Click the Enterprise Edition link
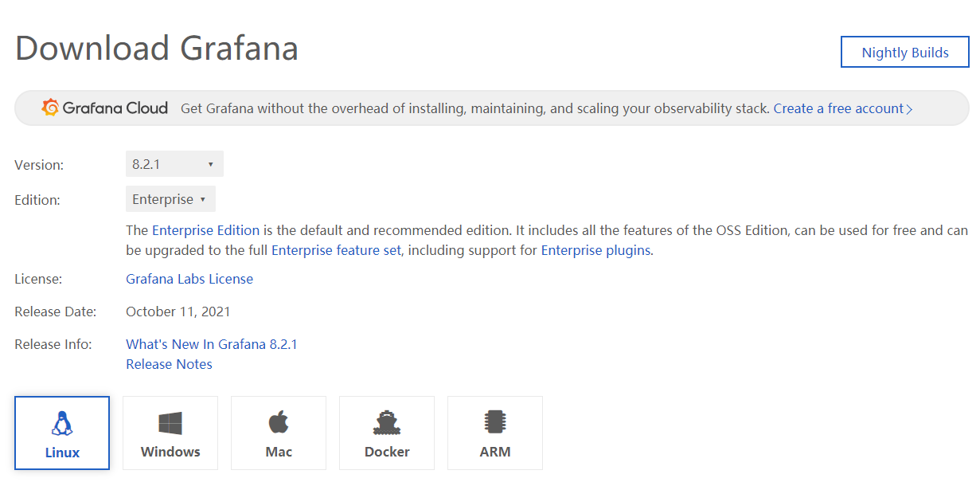This screenshot has height=482, width=980. (205, 230)
